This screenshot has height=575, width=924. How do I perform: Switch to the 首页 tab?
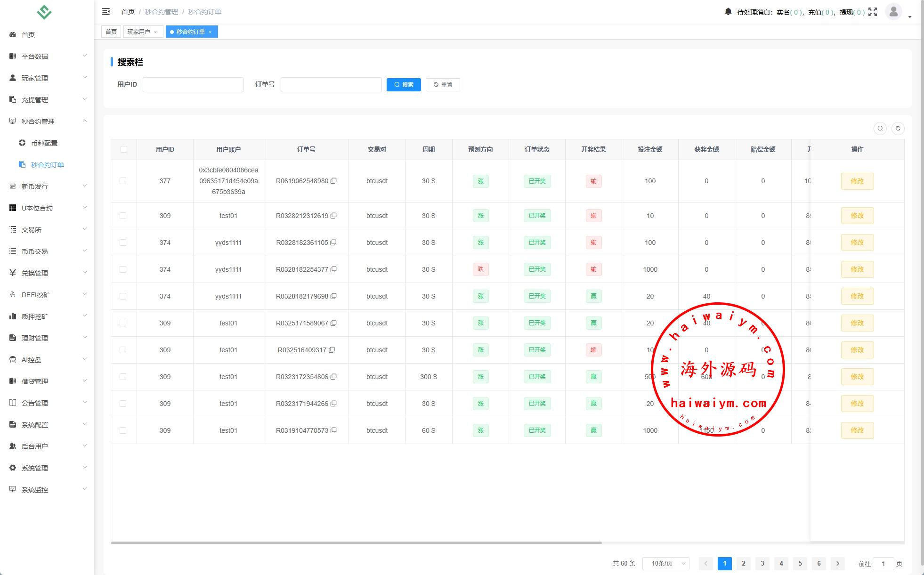[x=111, y=32]
